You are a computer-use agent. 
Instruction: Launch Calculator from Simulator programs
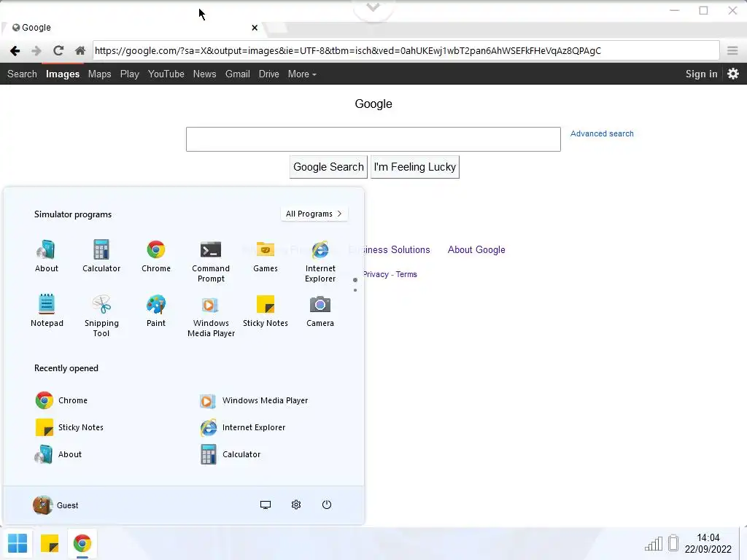101,256
